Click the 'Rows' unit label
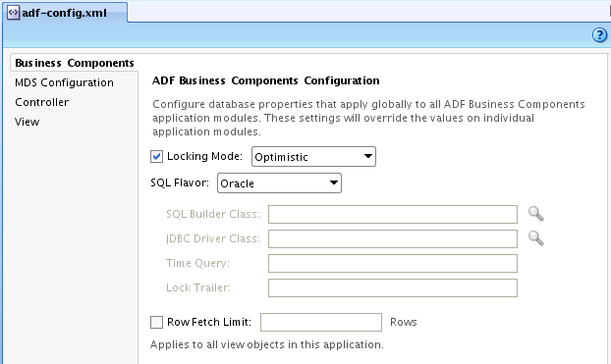This screenshot has width=611, height=364. [x=404, y=322]
